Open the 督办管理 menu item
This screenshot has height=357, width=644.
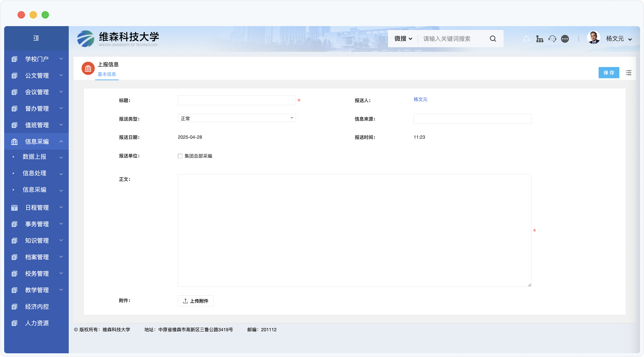(36, 109)
